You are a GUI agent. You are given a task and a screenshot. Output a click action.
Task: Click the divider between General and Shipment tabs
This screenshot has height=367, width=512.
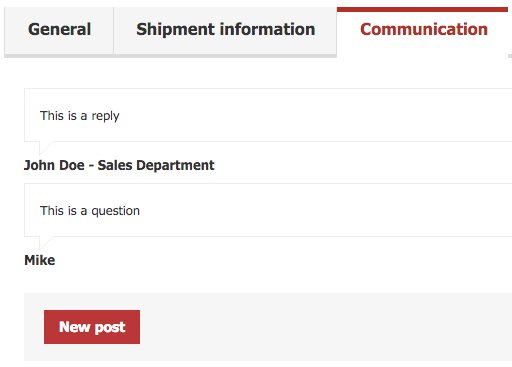point(114,31)
